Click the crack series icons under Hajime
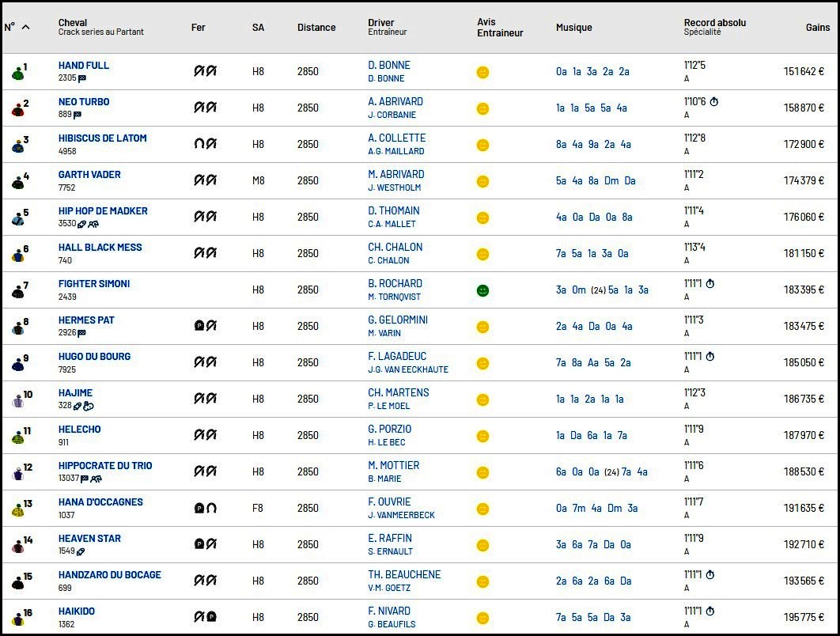 [83, 406]
